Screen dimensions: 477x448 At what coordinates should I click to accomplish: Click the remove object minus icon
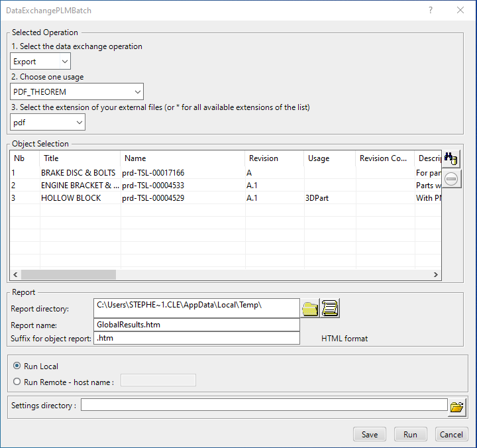[451, 179]
